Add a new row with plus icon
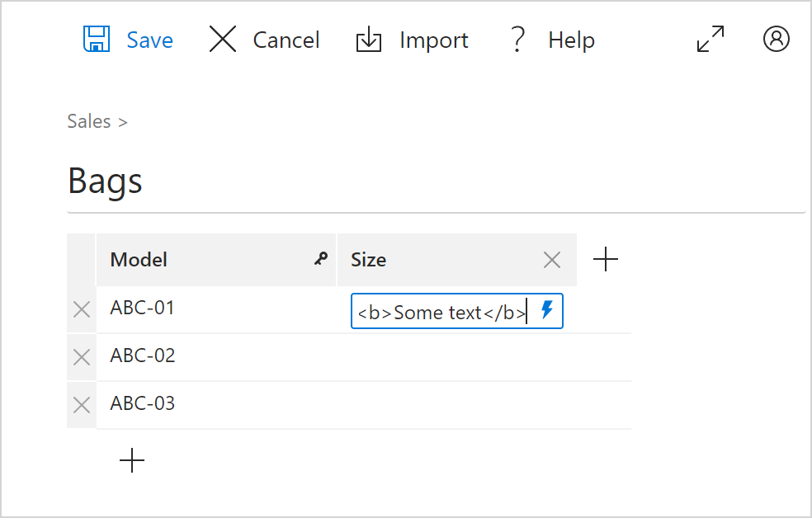 (132, 460)
